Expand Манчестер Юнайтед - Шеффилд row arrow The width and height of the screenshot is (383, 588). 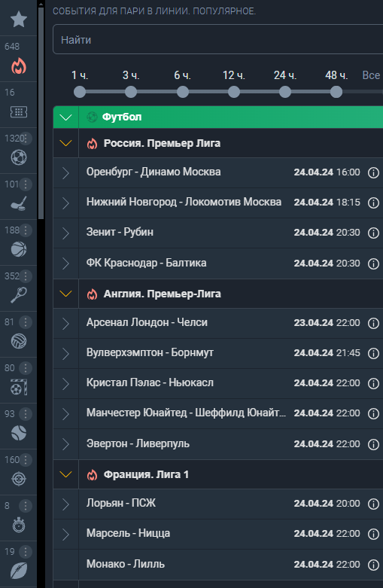65,413
